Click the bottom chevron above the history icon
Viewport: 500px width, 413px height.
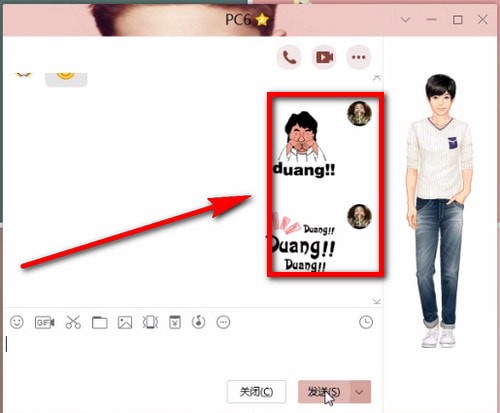point(377,301)
